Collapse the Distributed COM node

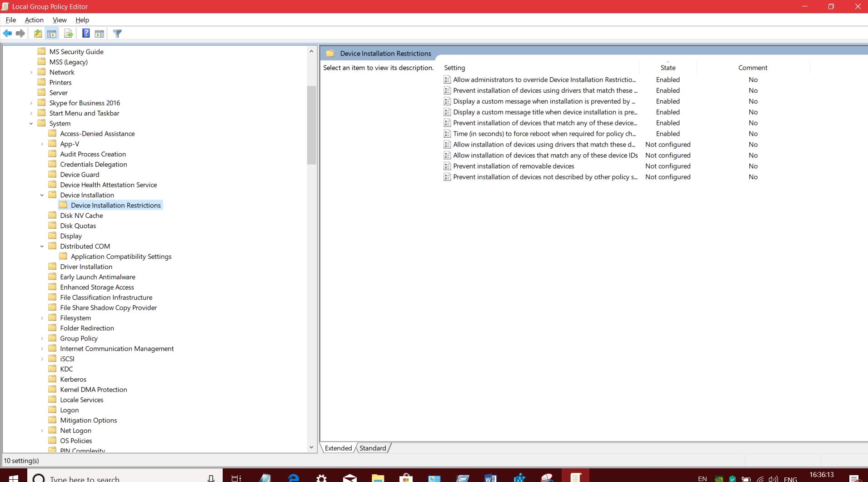(x=42, y=246)
